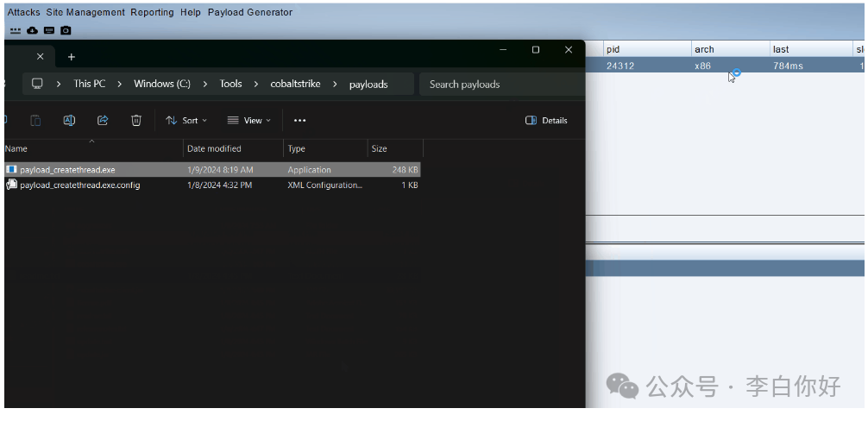Click the Paste clipboard icon

coord(35,120)
